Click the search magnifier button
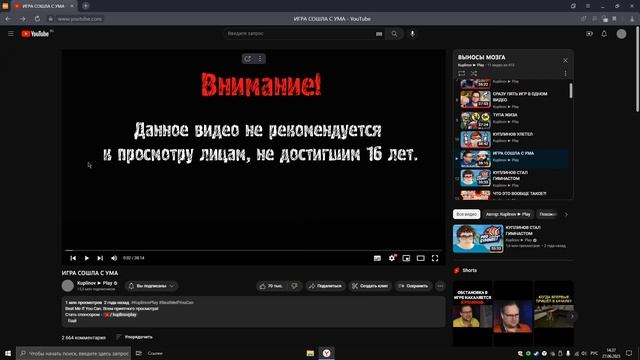The width and height of the screenshot is (640, 360). click(x=394, y=34)
